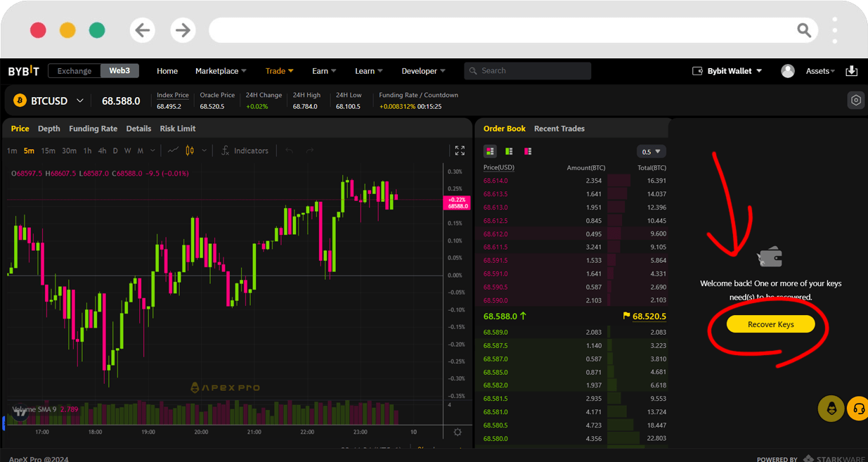This screenshot has height=462, width=868.
Task: Show buy-only order book view
Action: pos(509,151)
